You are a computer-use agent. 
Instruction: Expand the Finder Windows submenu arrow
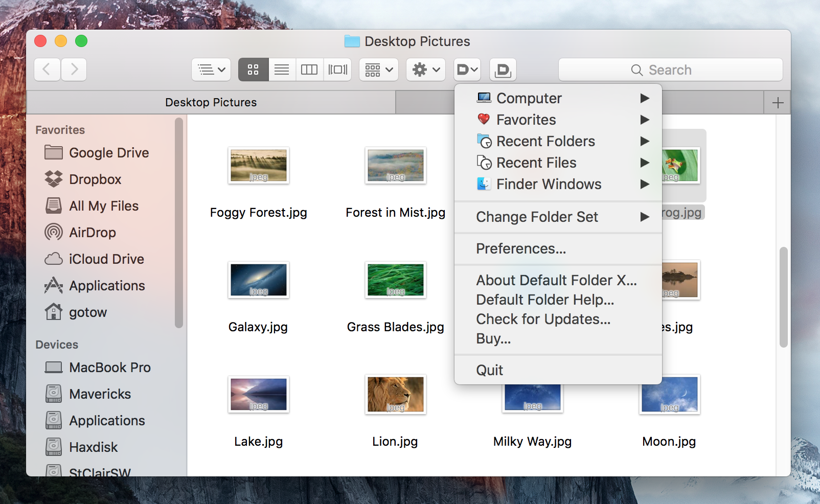click(x=645, y=184)
